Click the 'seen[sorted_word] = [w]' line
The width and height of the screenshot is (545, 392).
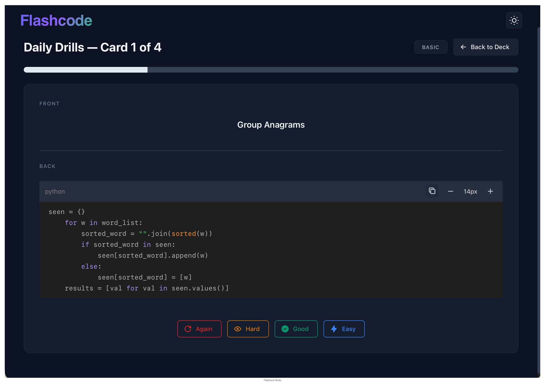point(145,277)
